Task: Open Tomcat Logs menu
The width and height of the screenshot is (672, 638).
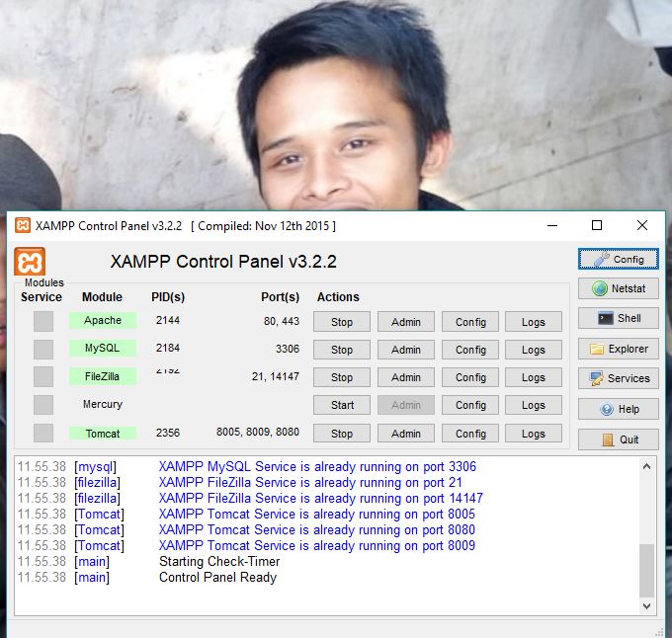Action: (x=533, y=434)
